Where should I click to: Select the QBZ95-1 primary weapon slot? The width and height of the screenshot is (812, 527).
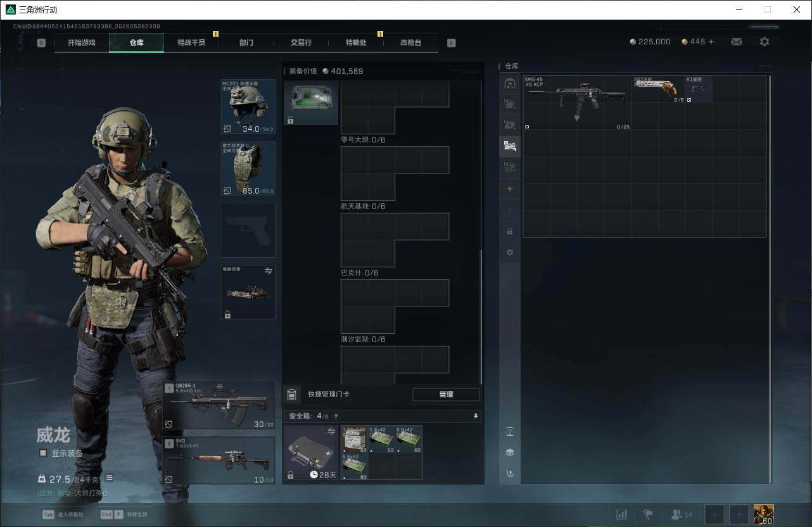pyautogui.click(x=219, y=405)
